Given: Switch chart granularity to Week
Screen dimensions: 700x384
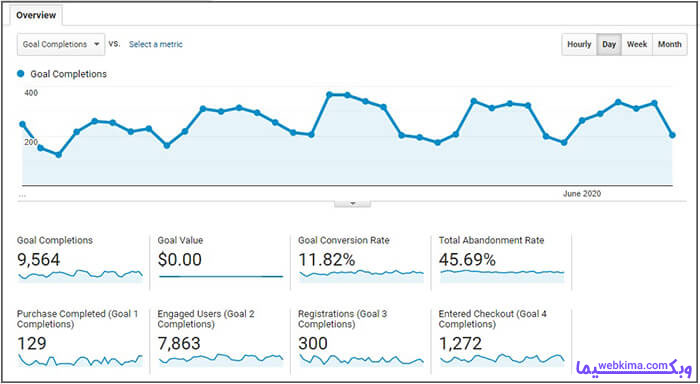Looking at the screenshot, I should coord(637,44).
